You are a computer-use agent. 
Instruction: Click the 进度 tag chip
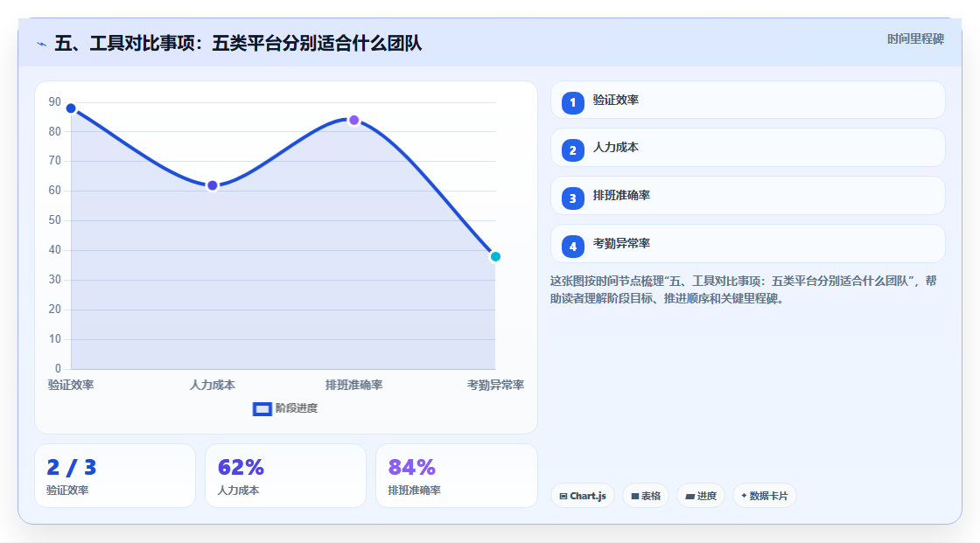[x=701, y=496]
